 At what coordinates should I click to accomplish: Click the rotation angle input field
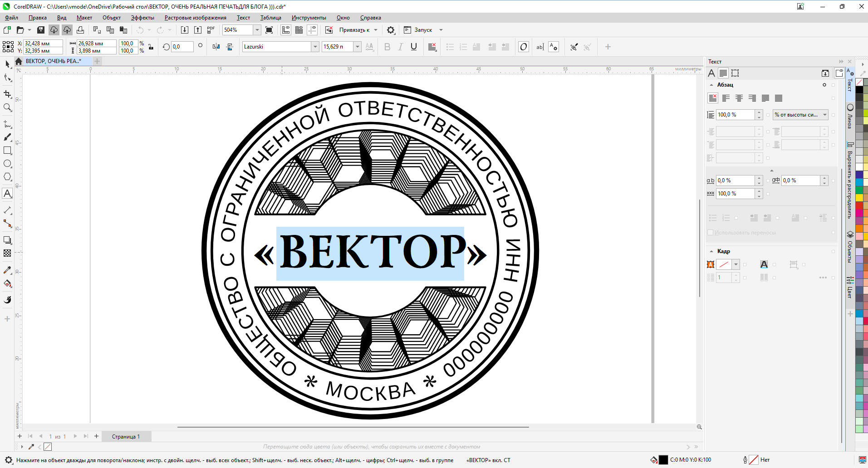(x=182, y=47)
